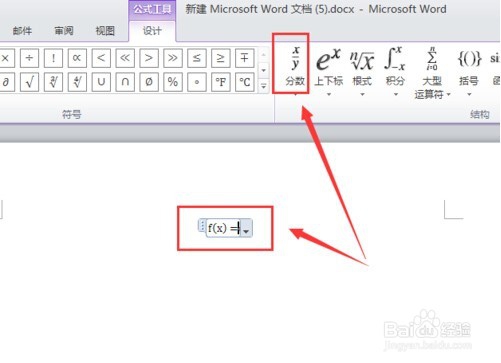This screenshot has width=501, height=363.
Task: Insert the division sign symbol
Action: pos(29,58)
